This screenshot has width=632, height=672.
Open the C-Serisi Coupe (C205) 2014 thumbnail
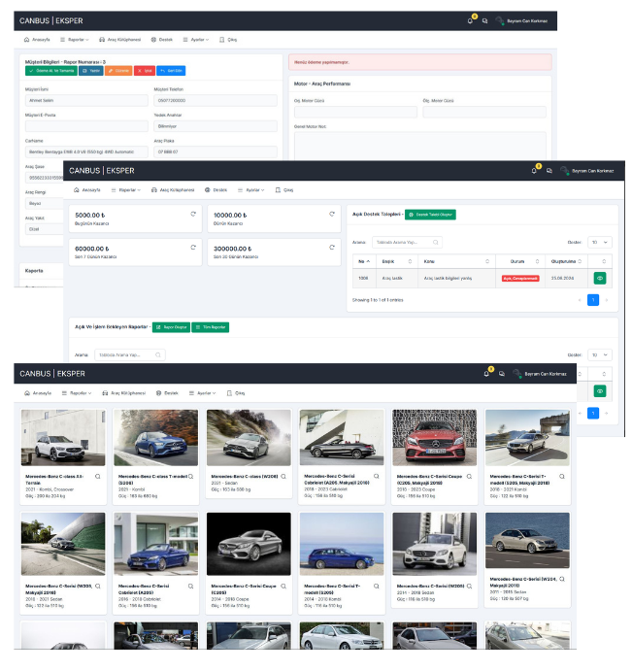[249, 544]
